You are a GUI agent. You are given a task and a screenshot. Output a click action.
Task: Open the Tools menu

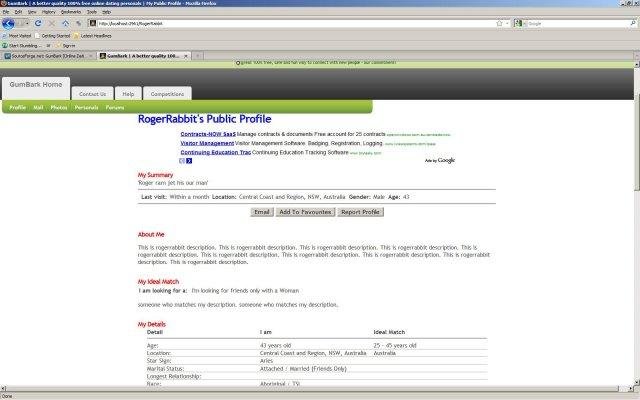tap(92, 12)
